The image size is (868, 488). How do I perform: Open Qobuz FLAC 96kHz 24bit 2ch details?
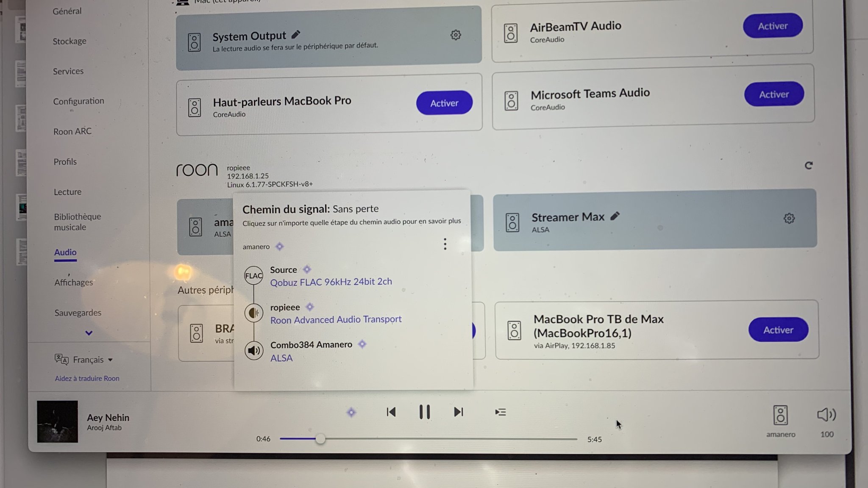331,282
